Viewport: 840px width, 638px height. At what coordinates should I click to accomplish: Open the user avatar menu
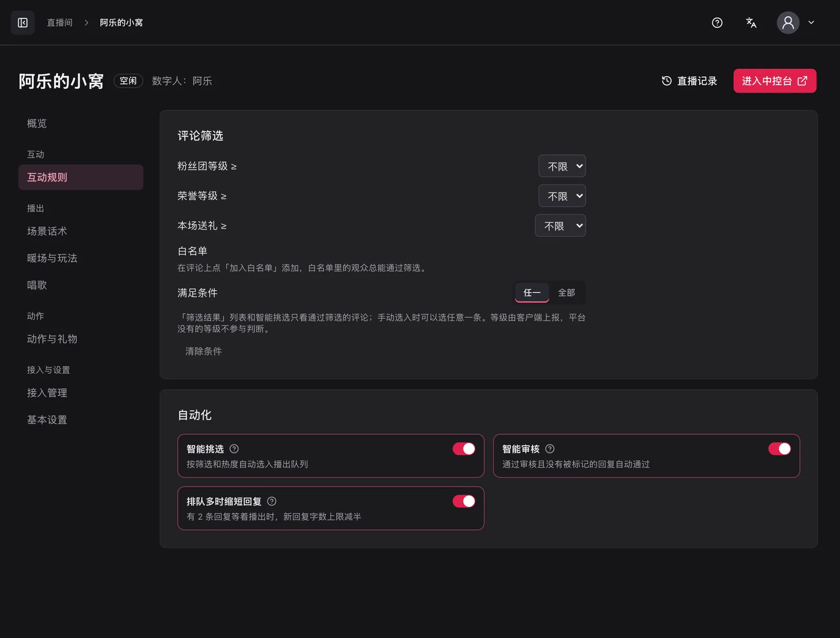click(788, 23)
